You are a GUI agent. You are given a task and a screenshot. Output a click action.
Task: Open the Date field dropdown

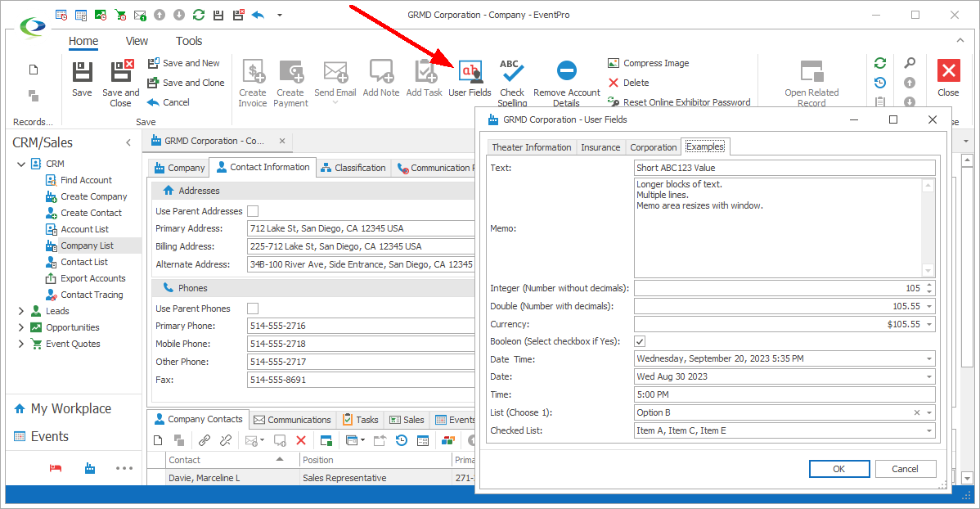(929, 376)
